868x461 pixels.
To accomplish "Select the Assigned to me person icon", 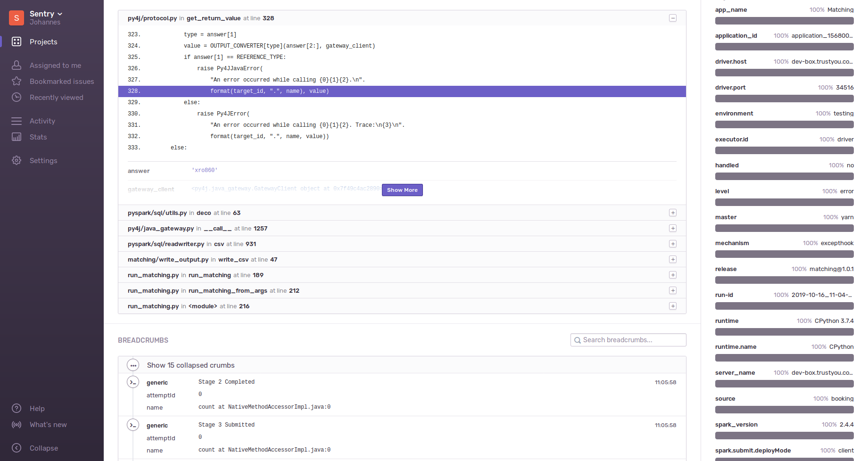I will coord(17,65).
